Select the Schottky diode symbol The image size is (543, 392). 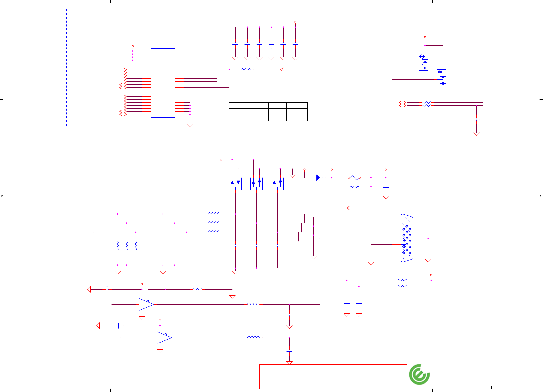point(318,178)
